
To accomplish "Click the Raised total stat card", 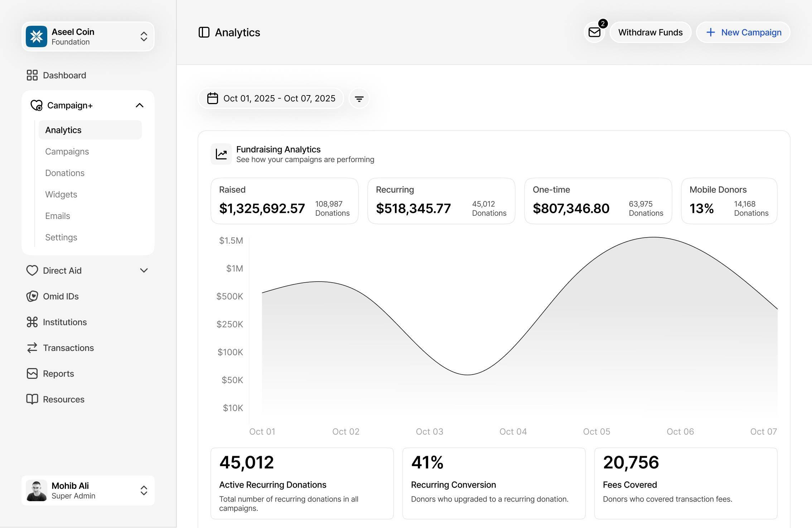I will [x=285, y=201].
